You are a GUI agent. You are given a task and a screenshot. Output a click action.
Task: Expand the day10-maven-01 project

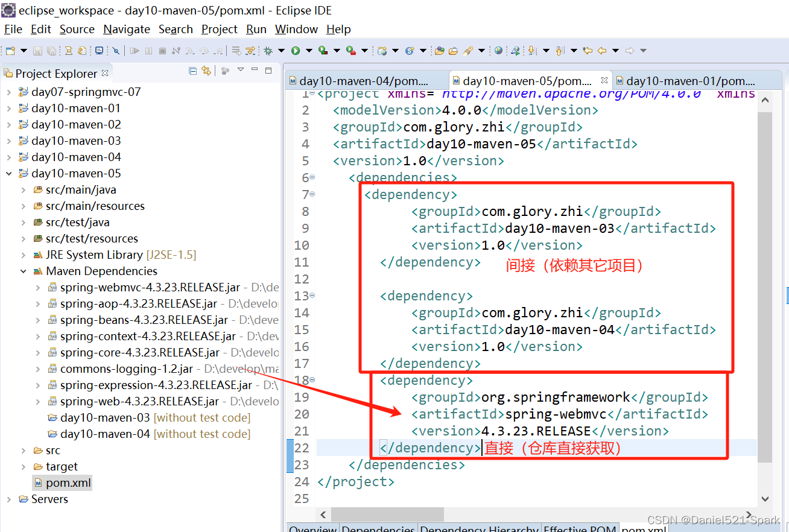click(8, 109)
